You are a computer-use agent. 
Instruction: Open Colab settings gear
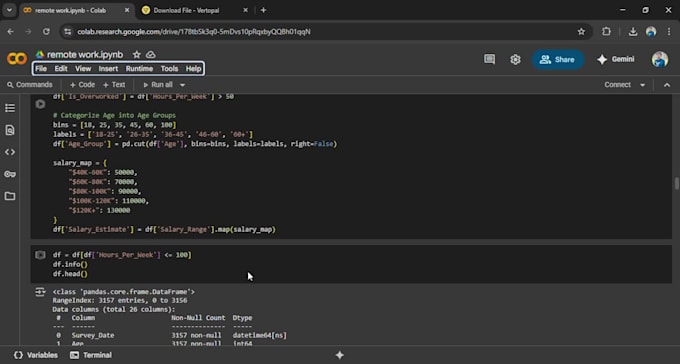515,59
